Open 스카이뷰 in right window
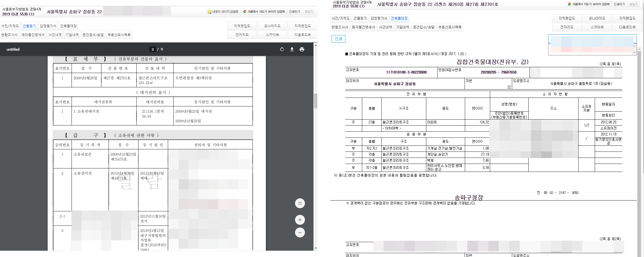Viewport: 644px width, 257px height. pos(597,27)
